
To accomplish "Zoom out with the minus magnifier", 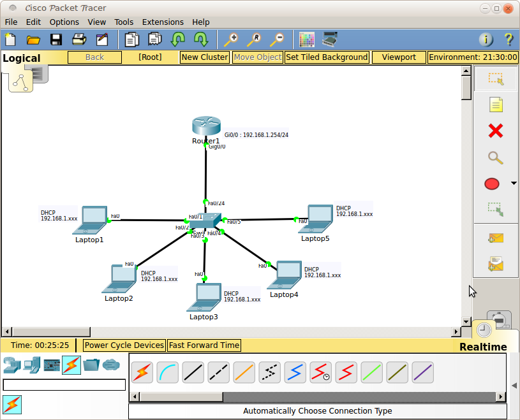I will 277,40.
